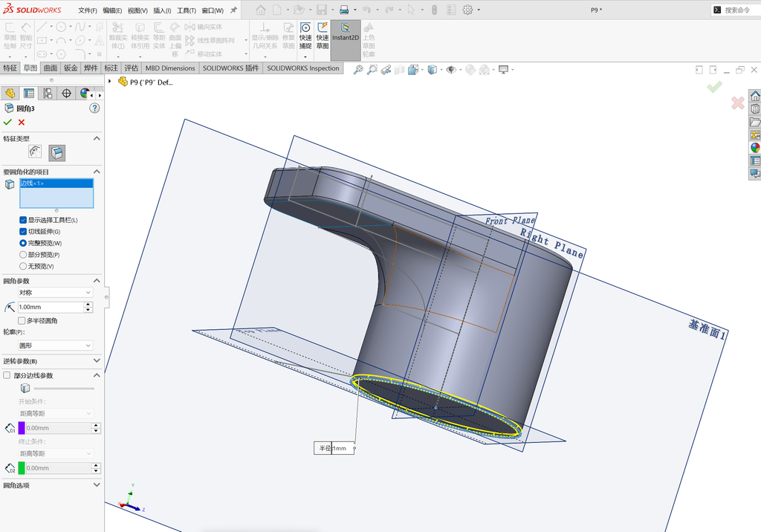The image size is (761, 532).
Task: Collapse the 特征类型 section
Action: pos(97,138)
